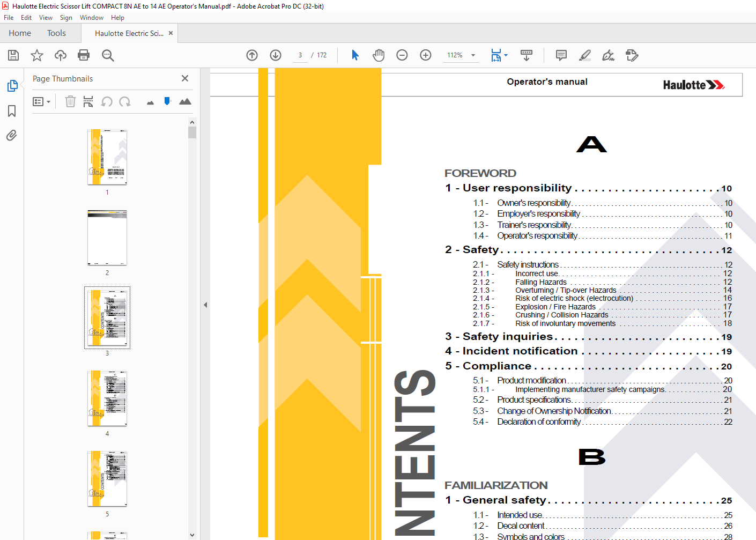The height and width of the screenshot is (540, 756).
Task: Open the Find text magnifier
Action: coord(108,55)
